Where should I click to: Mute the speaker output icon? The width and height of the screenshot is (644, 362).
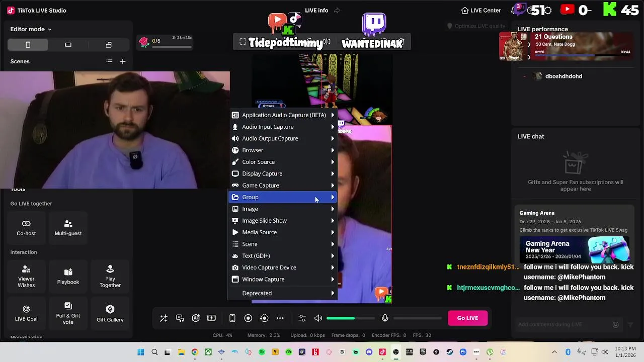coord(318,318)
